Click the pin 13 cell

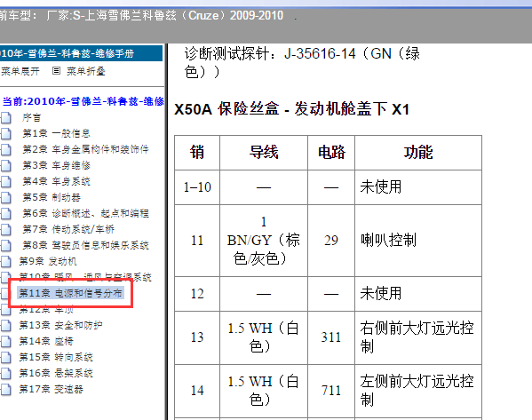[197, 337]
